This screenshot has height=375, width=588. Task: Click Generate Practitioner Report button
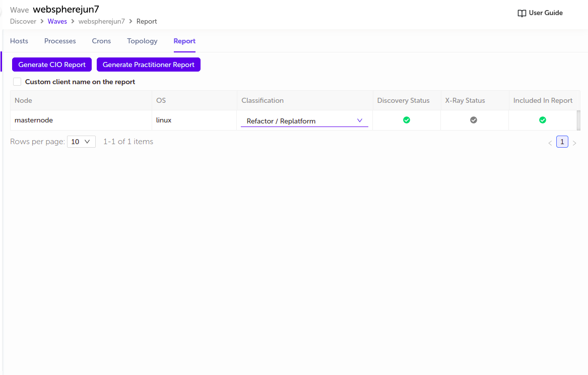tap(149, 65)
